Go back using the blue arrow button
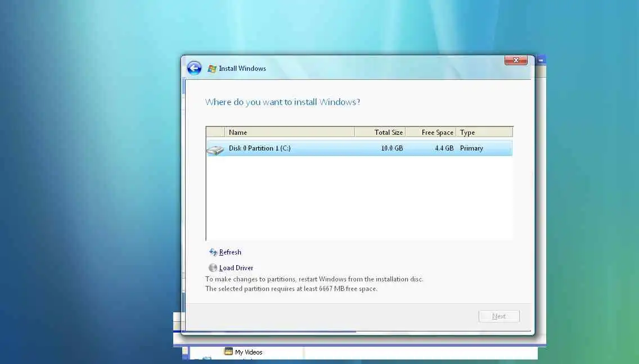The height and width of the screenshot is (364, 639). tap(195, 68)
